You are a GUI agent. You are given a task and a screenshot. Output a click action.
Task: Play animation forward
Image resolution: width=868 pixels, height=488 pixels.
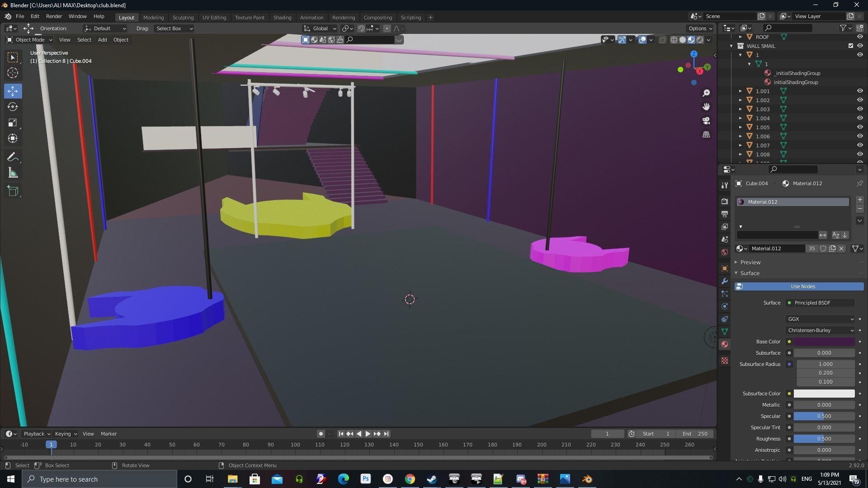368,434
